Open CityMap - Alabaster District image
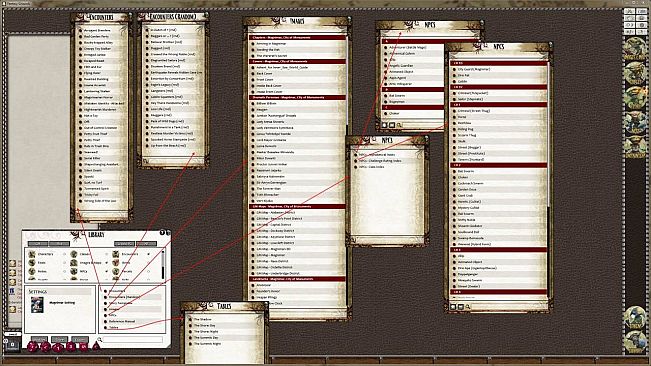The width and height of the screenshot is (651, 366). (276, 212)
